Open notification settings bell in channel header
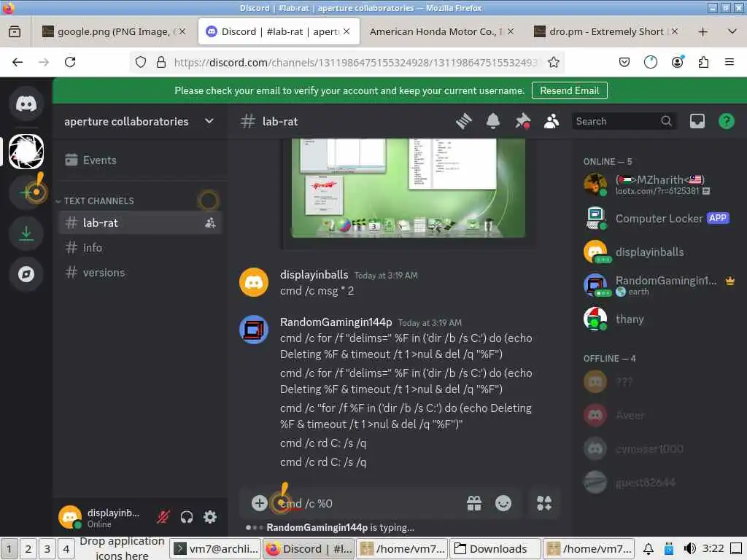The width and height of the screenshot is (747, 560). pyautogui.click(x=492, y=122)
